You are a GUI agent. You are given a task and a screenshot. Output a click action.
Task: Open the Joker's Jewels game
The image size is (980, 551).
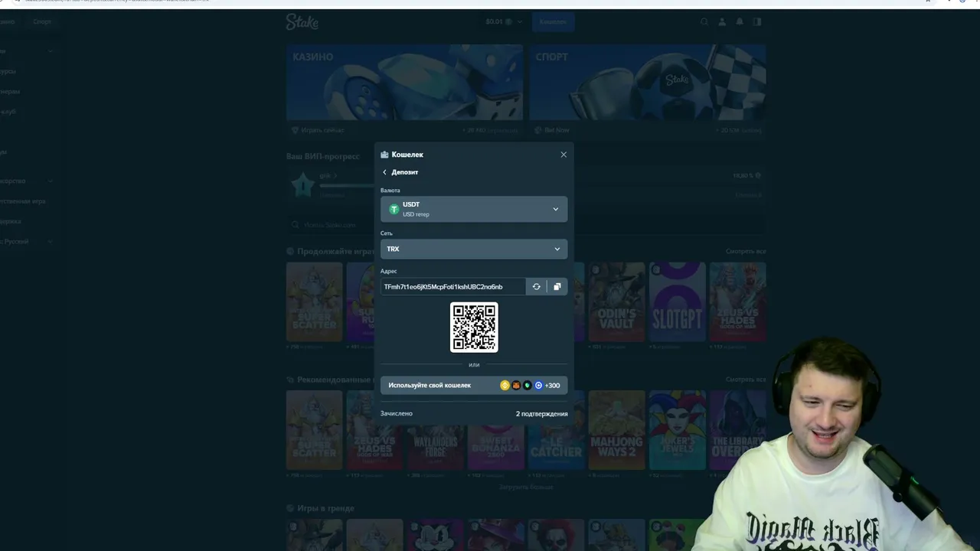pos(678,429)
